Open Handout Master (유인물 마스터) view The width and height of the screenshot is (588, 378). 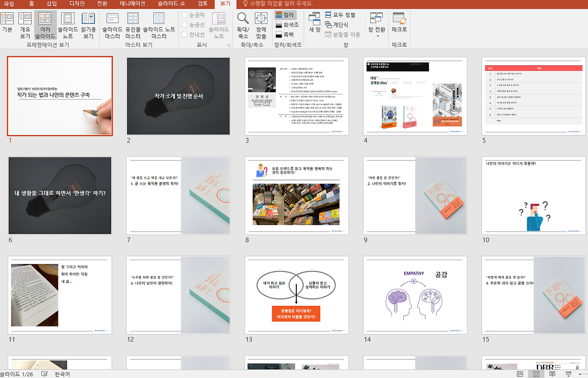click(133, 25)
